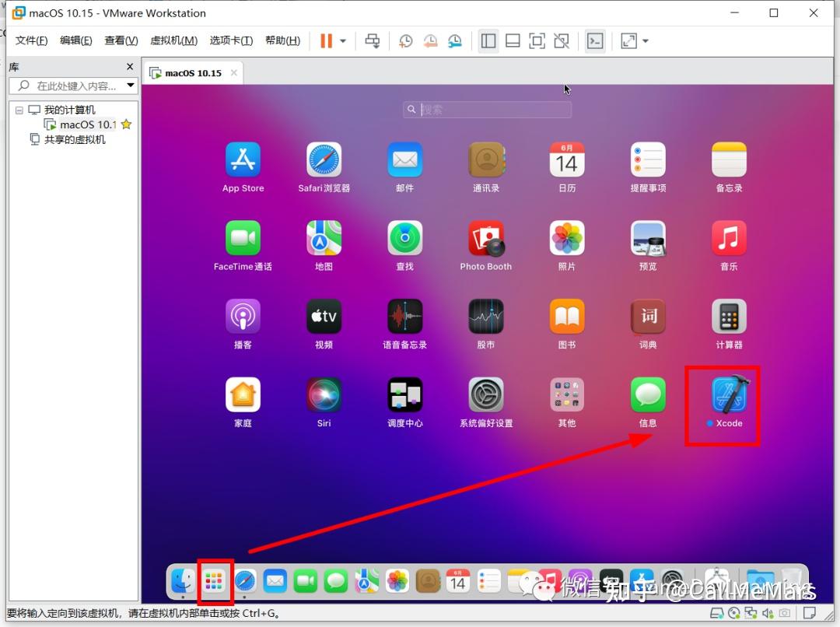This screenshot has width=840, height=627.
Task: Open 播客 app in Launchpad grid
Action: tap(243, 316)
